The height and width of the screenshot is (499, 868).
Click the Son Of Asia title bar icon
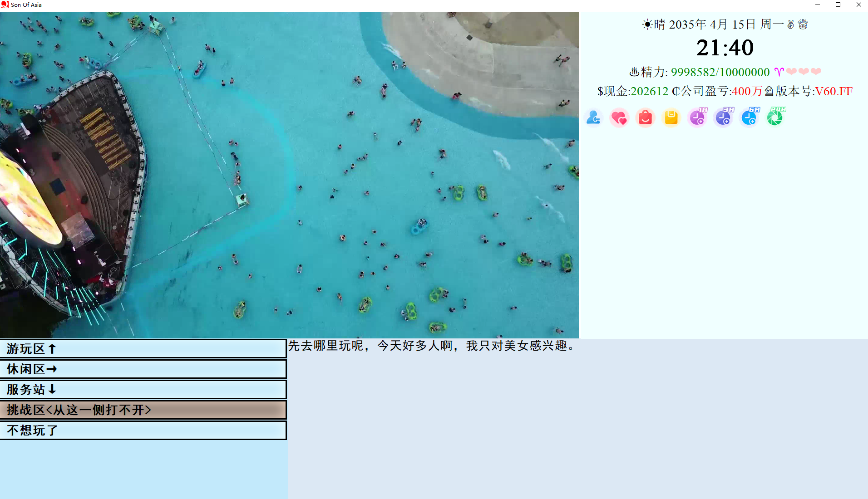click(x=5, y=5)
